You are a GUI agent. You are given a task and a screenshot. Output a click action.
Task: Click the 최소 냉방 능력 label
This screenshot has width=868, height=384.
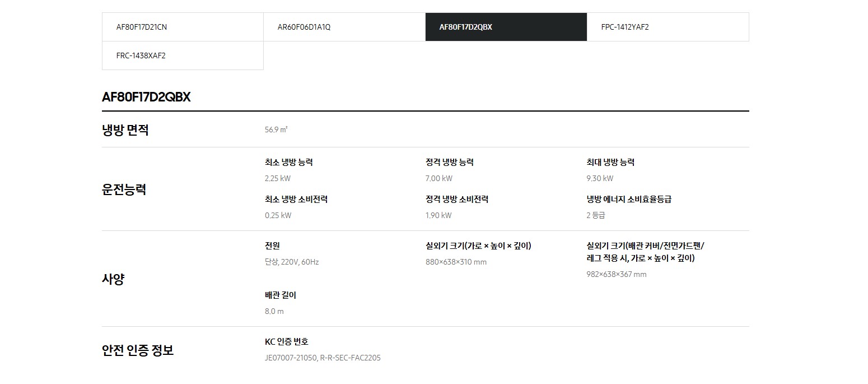point(289,162)
